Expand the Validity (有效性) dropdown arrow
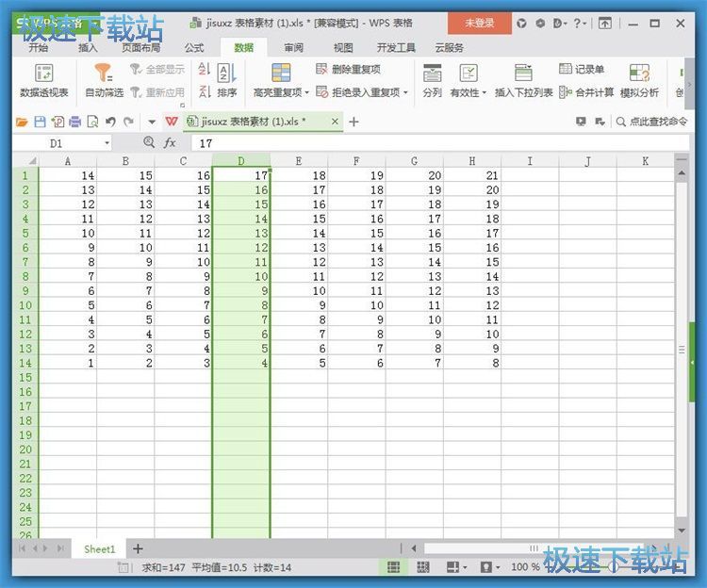 point(485,93)
